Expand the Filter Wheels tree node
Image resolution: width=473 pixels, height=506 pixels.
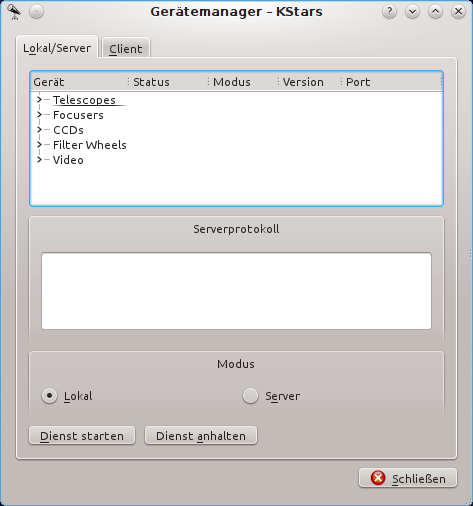click(x=39, y=144)
